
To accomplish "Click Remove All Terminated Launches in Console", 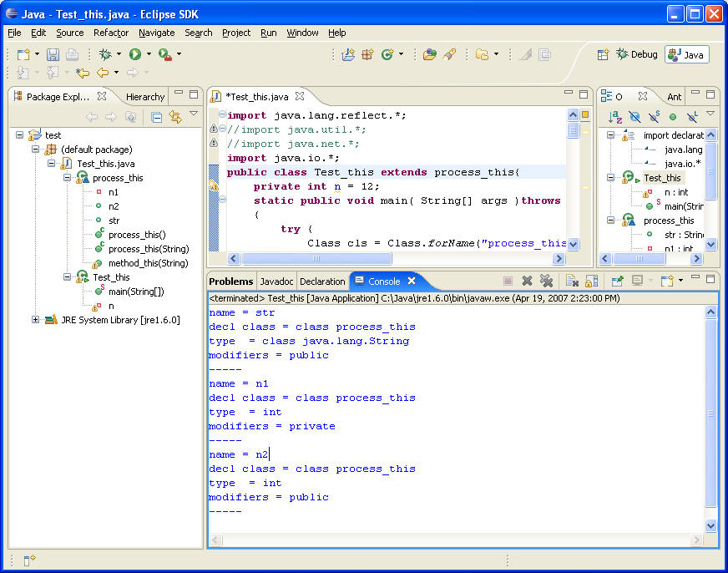I will coord(546,281).
